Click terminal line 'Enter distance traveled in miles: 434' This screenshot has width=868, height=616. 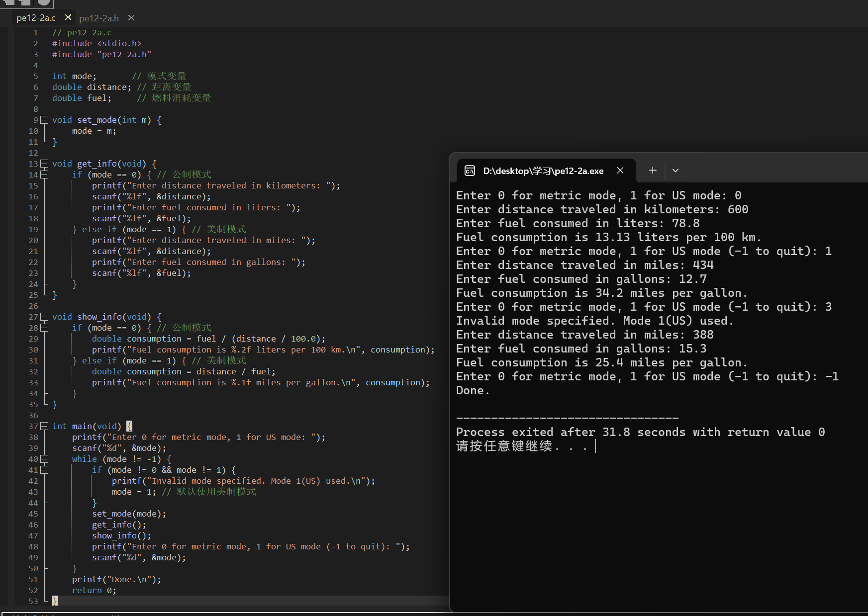(585, 265)
